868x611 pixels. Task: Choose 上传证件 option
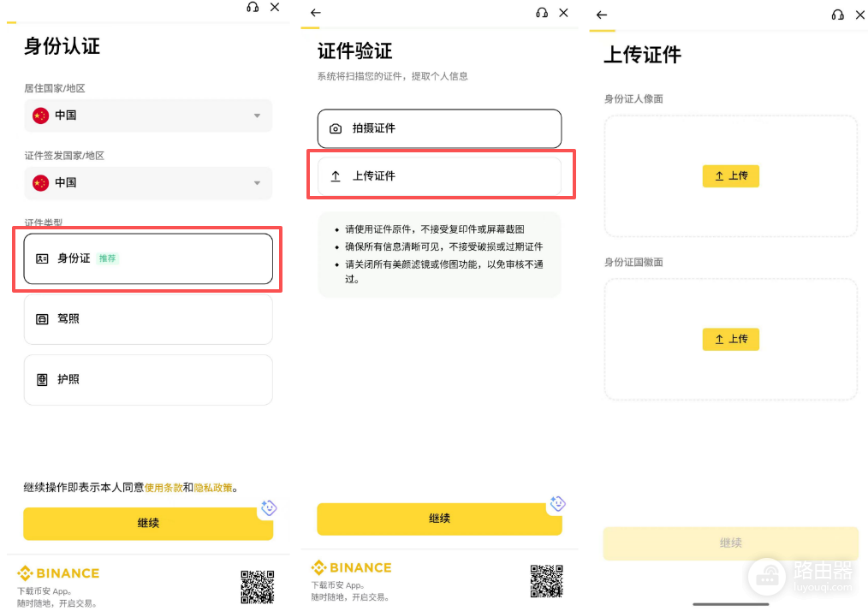click(x=439, y=176)
